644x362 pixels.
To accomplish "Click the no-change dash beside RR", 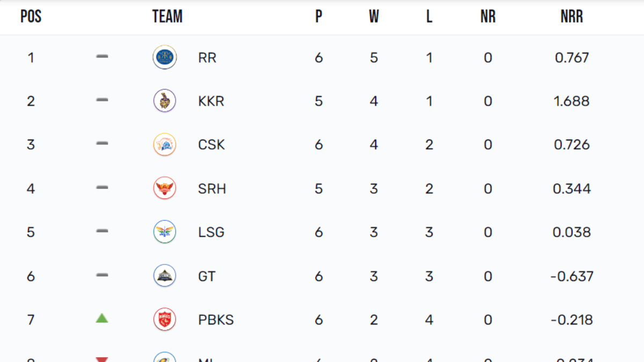I will coord(102,56).
